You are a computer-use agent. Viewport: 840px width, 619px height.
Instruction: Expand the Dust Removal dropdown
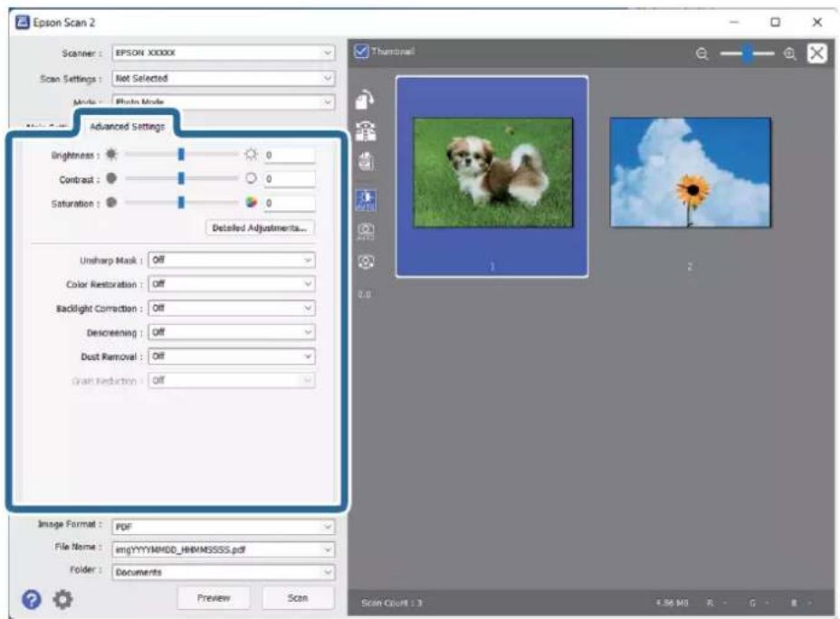tap(232, 357)
